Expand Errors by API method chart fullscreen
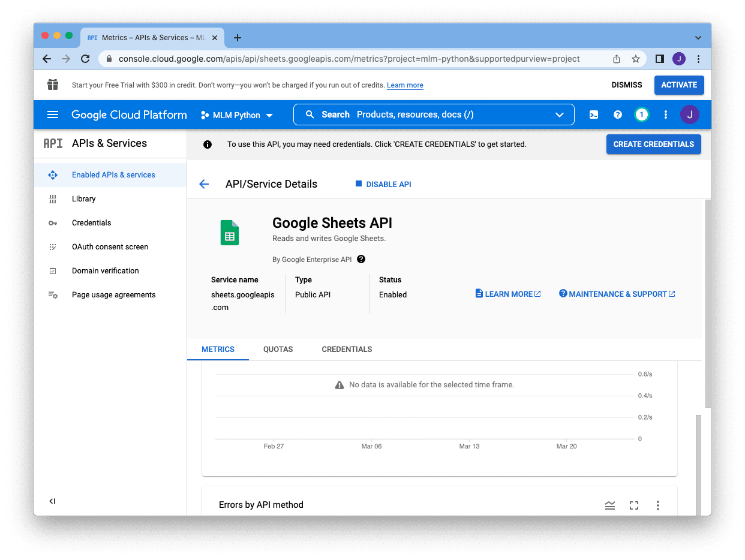745x560 pixels. (x=634, y=505)
